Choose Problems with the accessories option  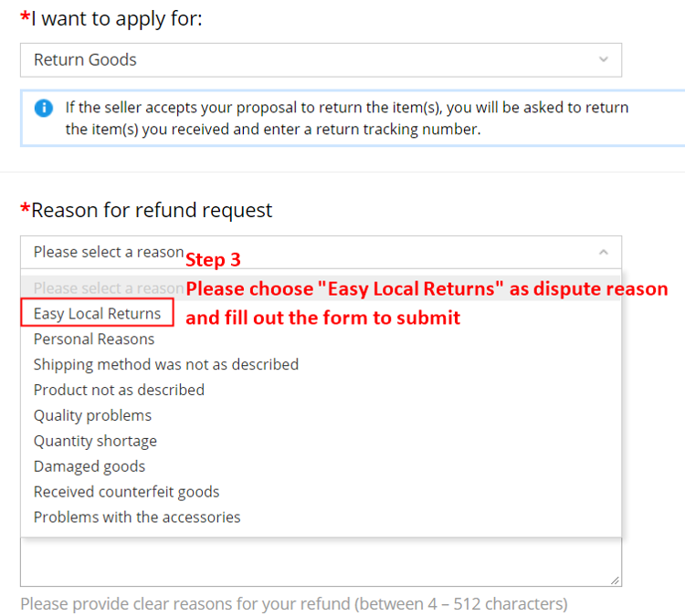pos(137,517)
